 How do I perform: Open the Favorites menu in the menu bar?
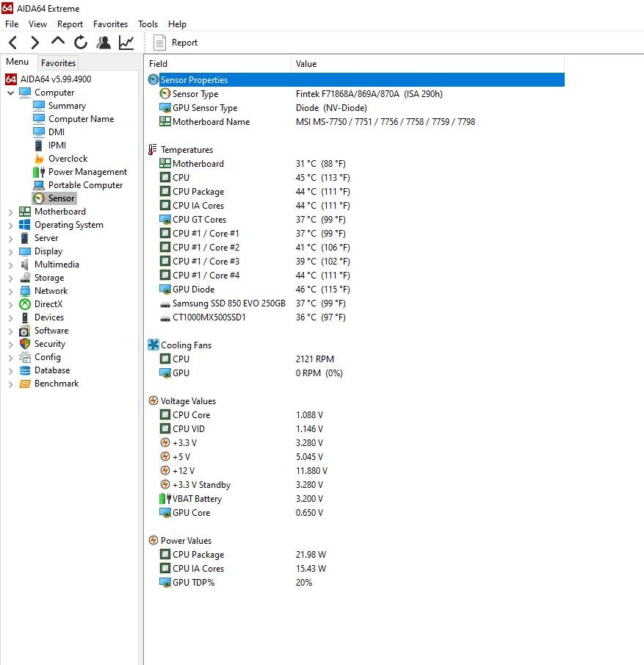pyautogui.click(x=110, y=24)
